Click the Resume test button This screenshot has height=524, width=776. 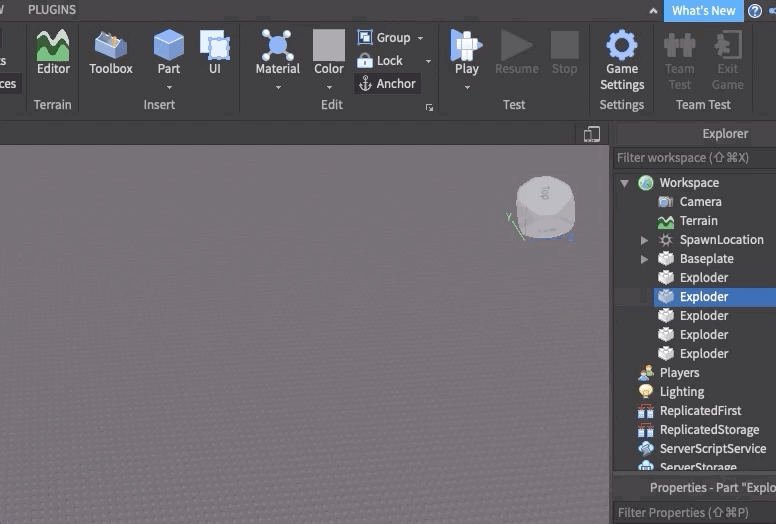[x=517, y=52]
